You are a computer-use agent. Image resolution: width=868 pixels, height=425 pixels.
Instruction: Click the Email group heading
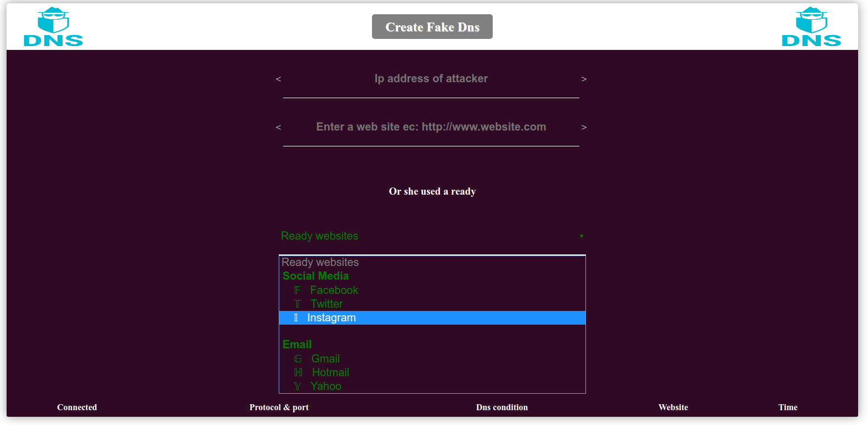tap(297, 344)
